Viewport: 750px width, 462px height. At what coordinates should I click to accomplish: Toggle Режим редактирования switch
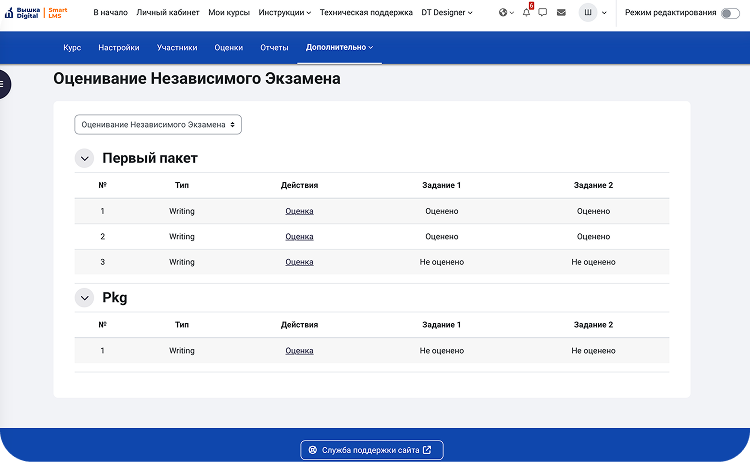(730, 13)
